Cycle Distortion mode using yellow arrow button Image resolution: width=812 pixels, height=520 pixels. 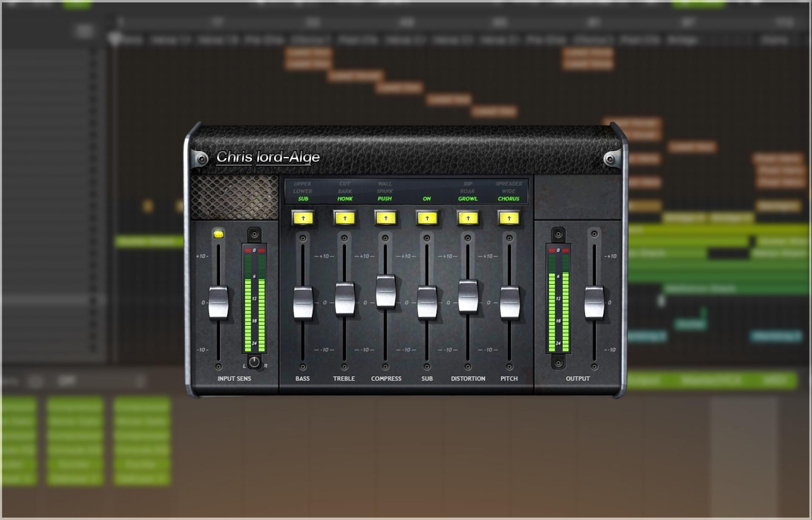click(468, 218)
